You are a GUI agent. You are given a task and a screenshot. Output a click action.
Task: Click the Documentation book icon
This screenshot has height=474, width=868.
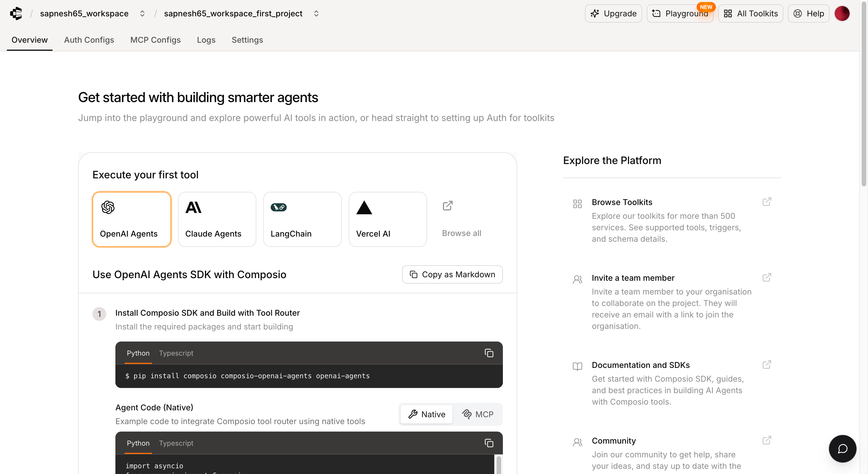point(578,366)
